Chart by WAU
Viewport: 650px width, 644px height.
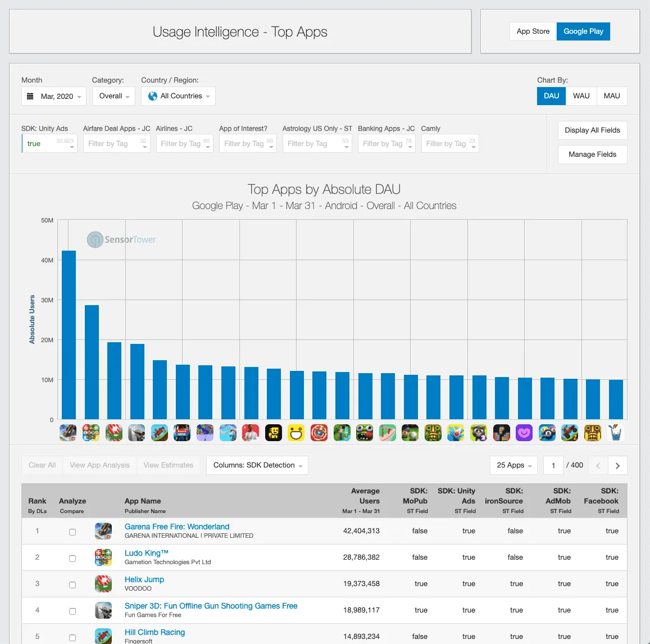coord(581,96)
